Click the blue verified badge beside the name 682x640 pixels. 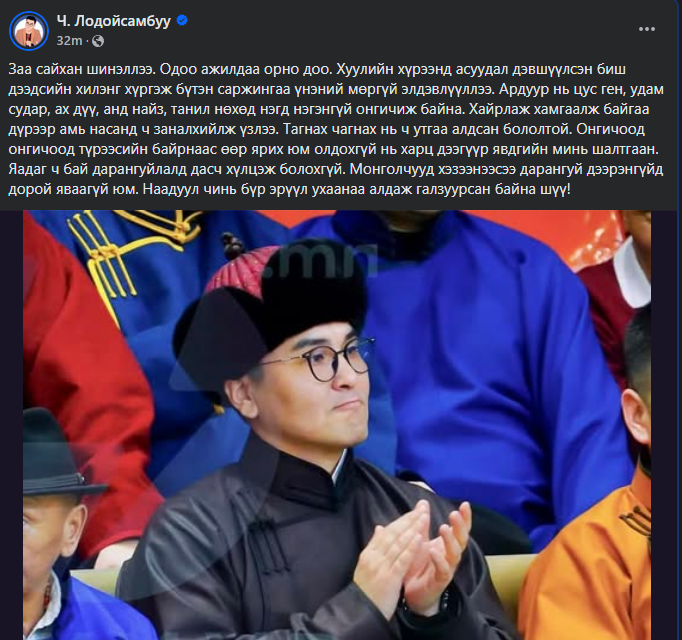[182, 20]
